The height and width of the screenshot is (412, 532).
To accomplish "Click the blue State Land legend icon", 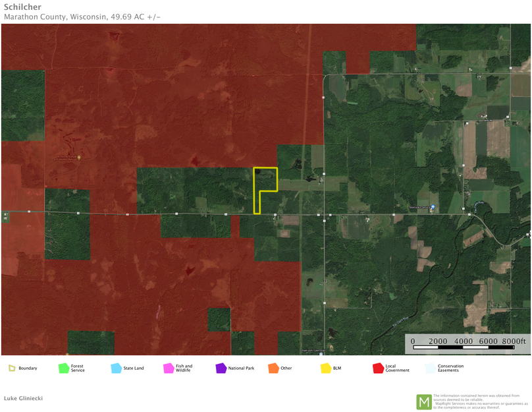I will point(117,368).
